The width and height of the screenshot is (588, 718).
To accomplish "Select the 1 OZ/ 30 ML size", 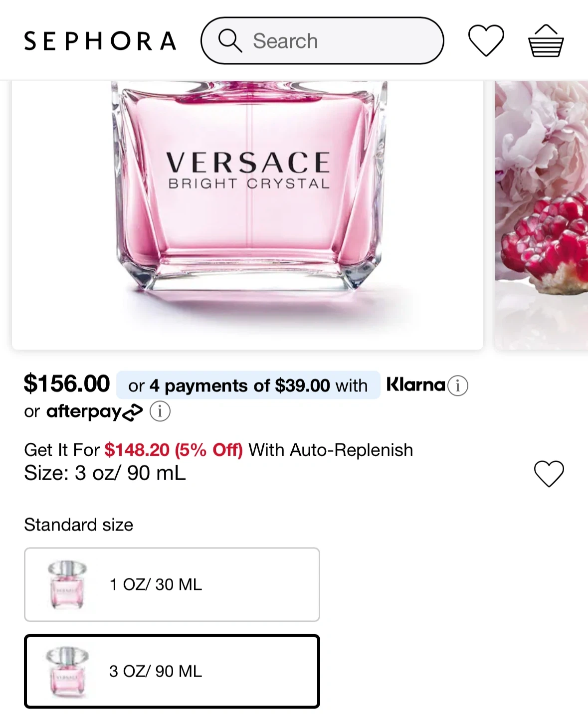I will pos(172,584).
